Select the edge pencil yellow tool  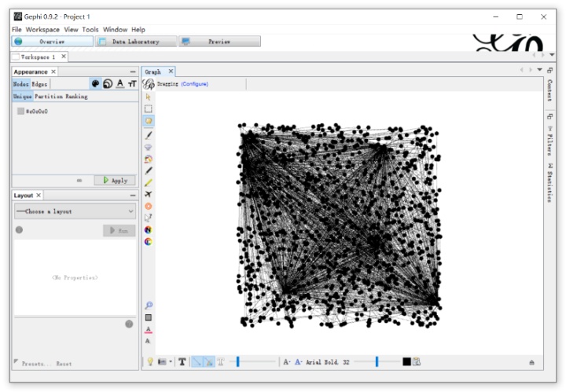(x=149, y=182)
